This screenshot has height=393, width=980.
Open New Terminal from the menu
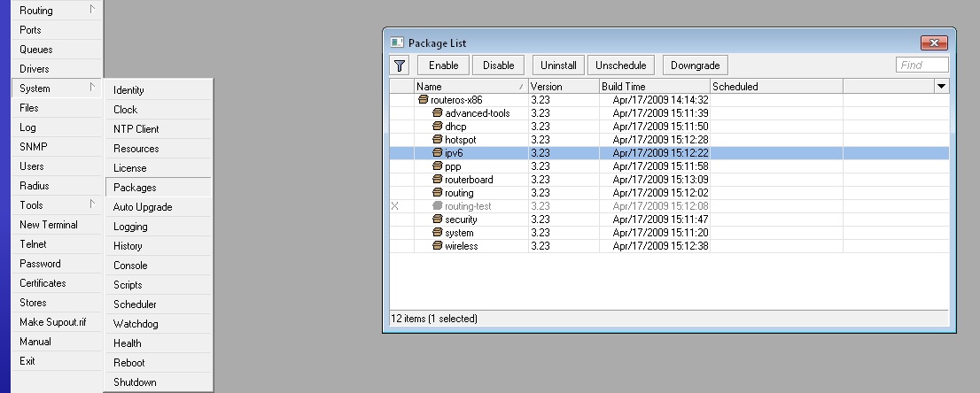[x=56, y=225]
